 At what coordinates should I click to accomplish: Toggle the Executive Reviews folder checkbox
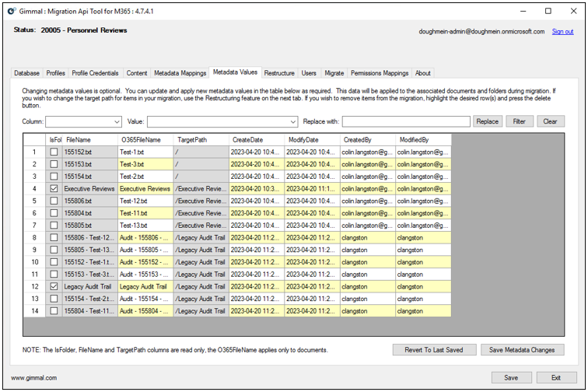pos(54,189)
